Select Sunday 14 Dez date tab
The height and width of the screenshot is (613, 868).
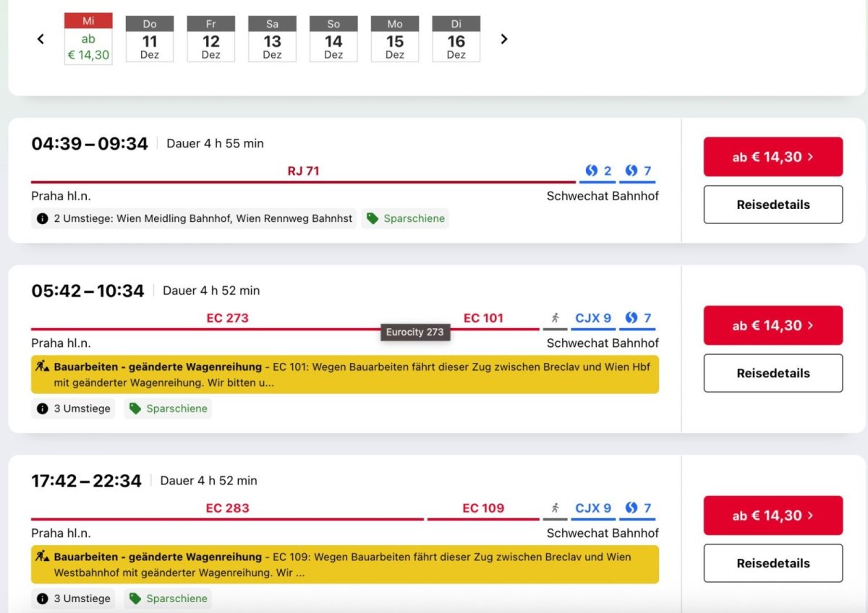333,39
